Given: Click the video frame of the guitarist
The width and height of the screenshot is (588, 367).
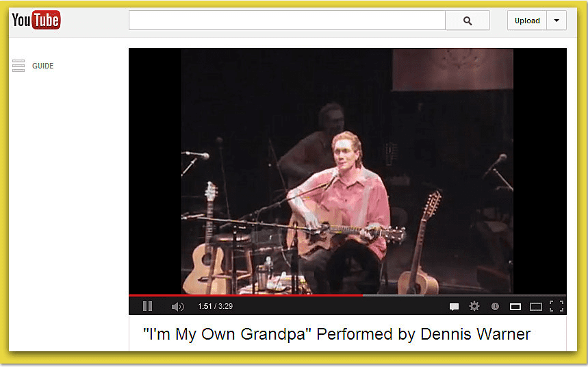Looking at the screenshot, I should point(347,170).
